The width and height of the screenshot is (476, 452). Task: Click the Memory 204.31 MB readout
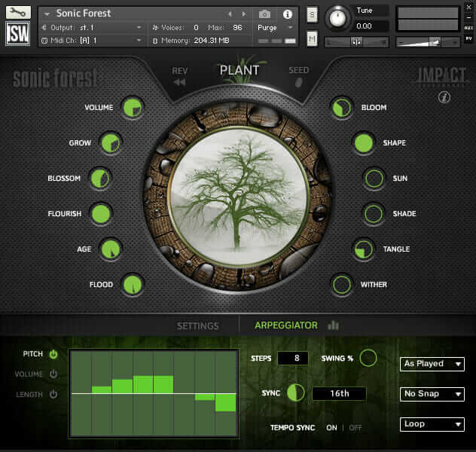coord(212,41)
